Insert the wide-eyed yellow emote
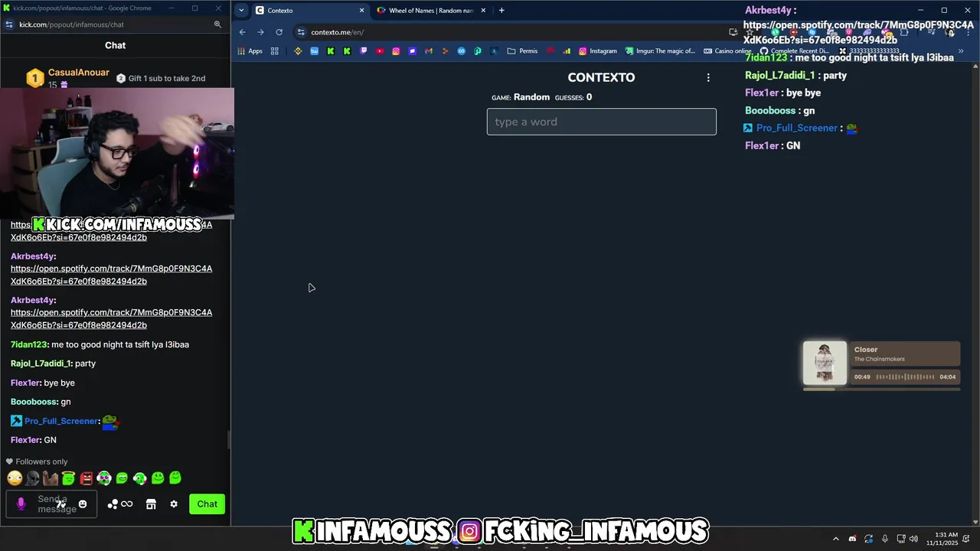Image resolution: width=980 pixels, height=551 pixels. point(15,478)
